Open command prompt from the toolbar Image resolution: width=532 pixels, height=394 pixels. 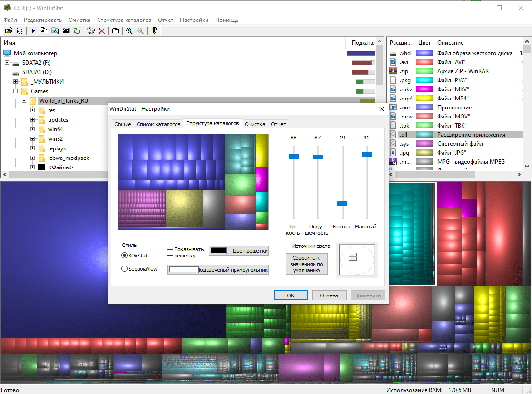click(x=66, y=31)
